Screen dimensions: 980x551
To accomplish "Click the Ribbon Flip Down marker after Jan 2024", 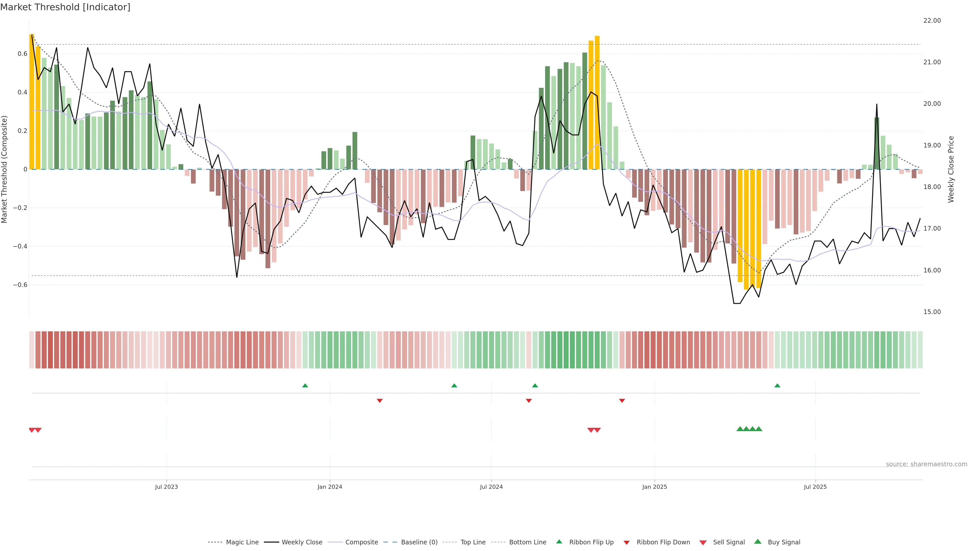I will pos(380,400).
